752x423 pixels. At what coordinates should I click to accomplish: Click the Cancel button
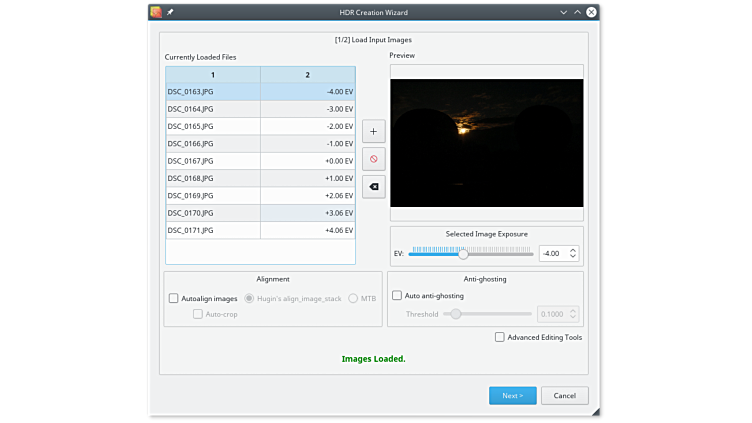click(x=564, y=395)
